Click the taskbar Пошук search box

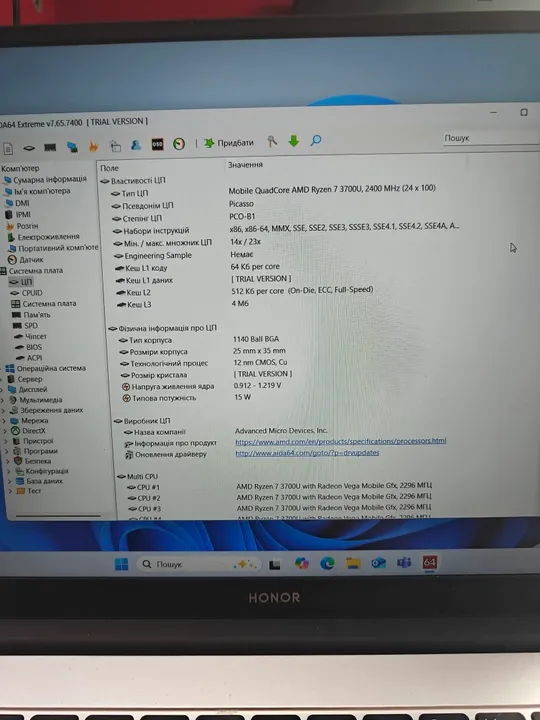click(x=198, y=564)
